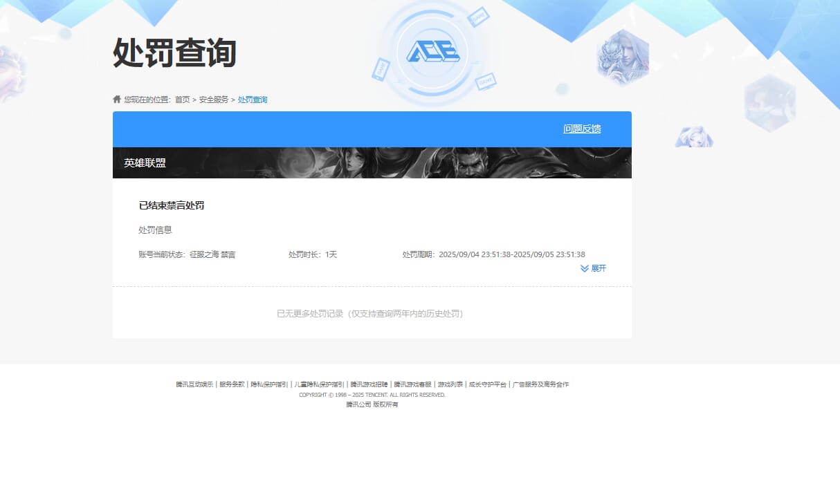Open 服务条款 footer link
This screenshot has width=840, height=504.
tap(232, 384)
